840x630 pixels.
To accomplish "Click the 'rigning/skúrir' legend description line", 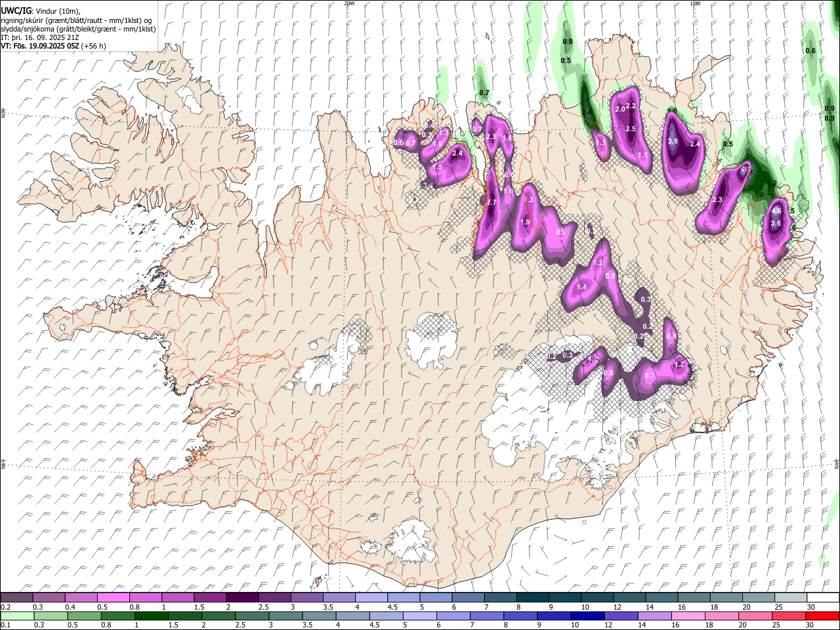I will (x=75, y=20).
